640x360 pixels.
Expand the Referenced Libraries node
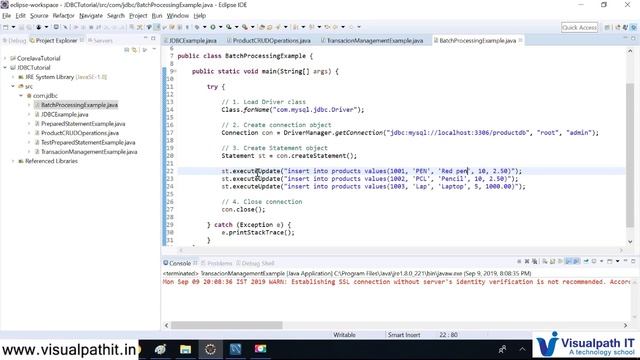pyautogui.click(x=13, y=161)
